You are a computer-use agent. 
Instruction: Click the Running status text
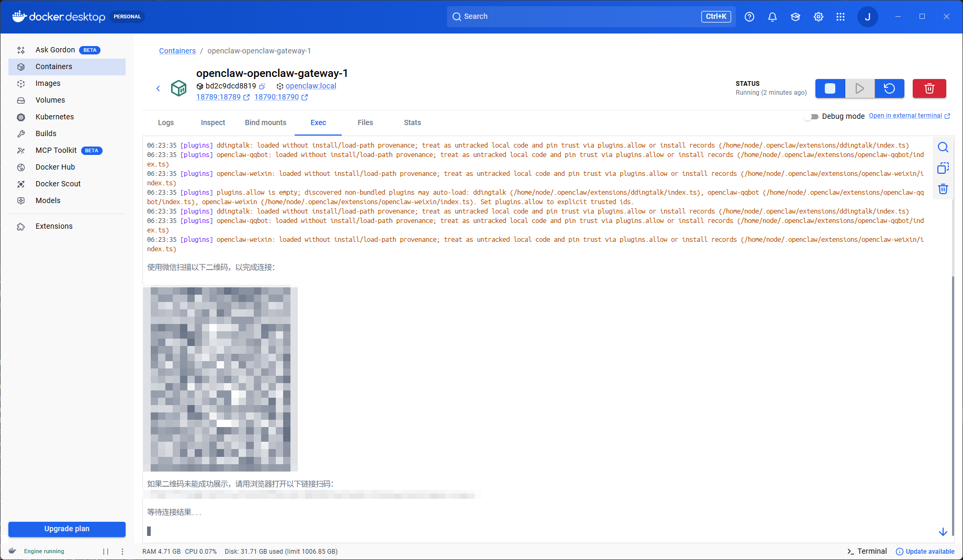point(771,93)
